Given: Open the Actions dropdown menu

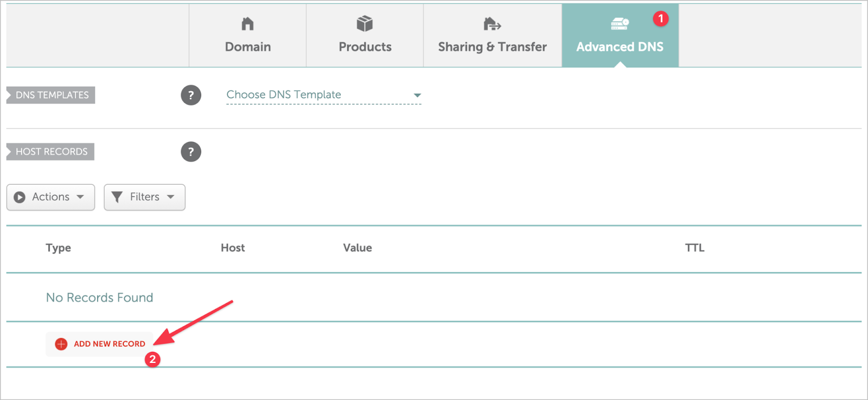Looking at the screenshot, I should [50, 197].
